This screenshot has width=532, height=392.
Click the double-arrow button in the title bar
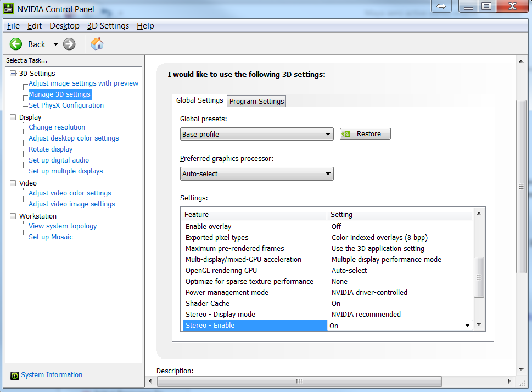pos(441,6)
